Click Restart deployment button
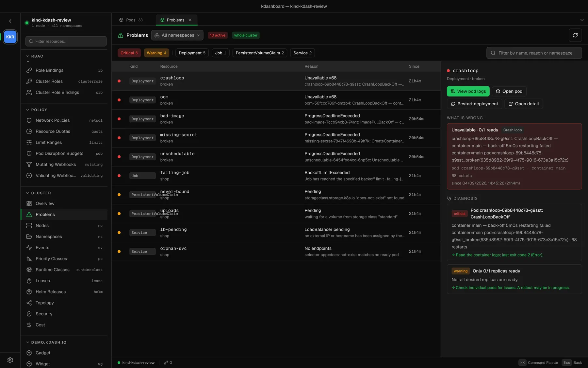Image resolution: width=588 pixels, height=368 pixels. (474, 104)
